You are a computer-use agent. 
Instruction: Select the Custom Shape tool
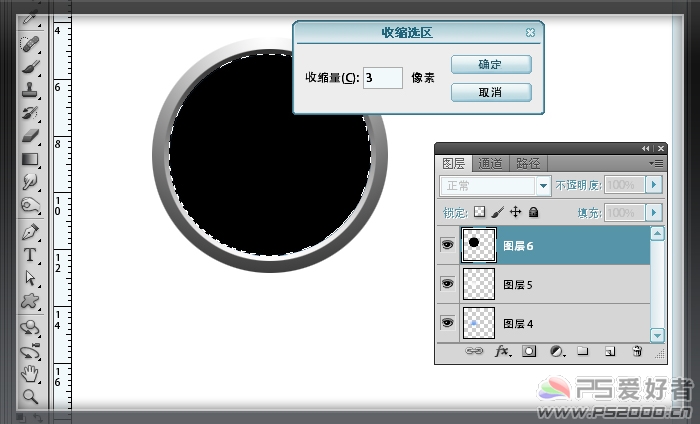point(30,301)
